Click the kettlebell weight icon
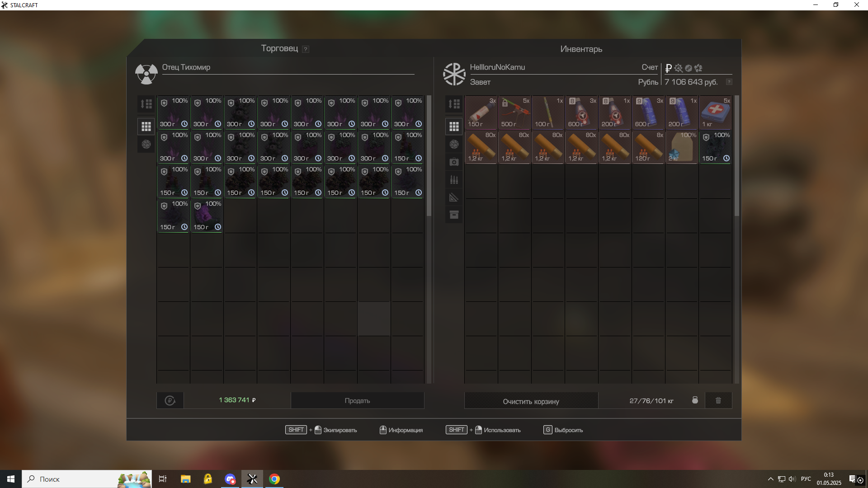Viewport: 868px width, 488px height. pos(695,400)
